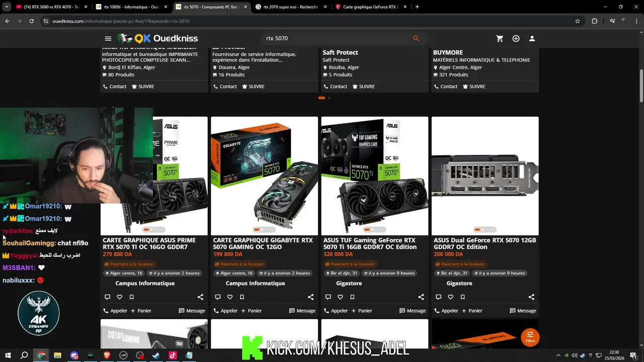Screen dimensions: 644x362
Task: Open CARTE GRAPHIQUE GIGABYTE RTX 5070 GAMING title
Action: [x=263, y=243]
